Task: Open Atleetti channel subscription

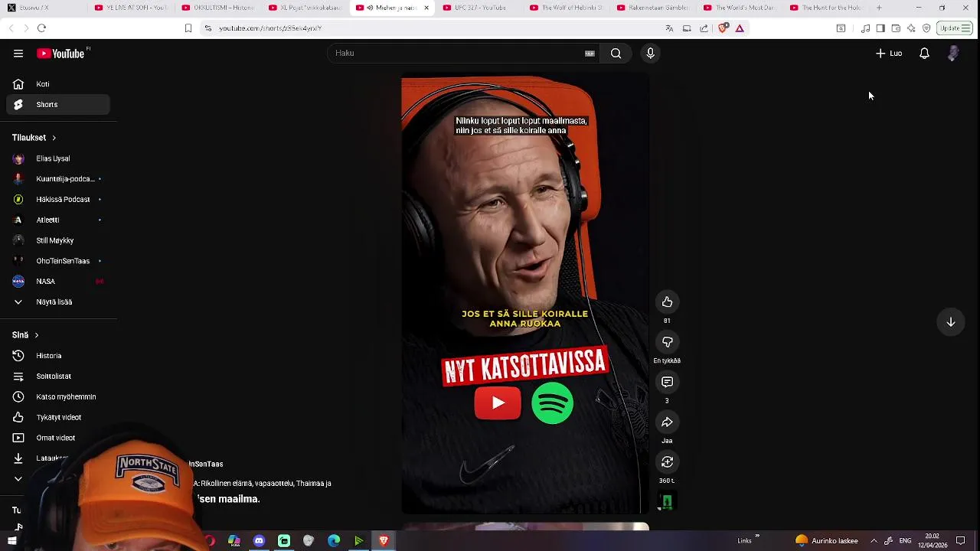Action: pos(58,220)
